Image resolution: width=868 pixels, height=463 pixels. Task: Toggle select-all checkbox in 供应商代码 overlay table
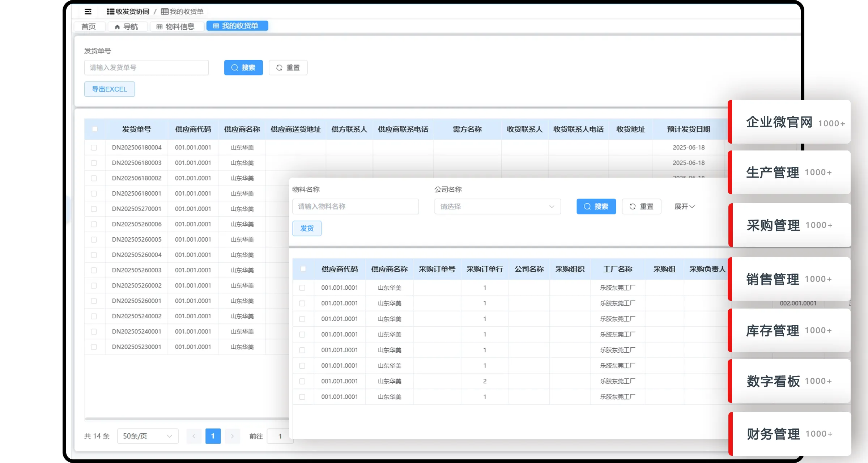(x=303, y=269)
